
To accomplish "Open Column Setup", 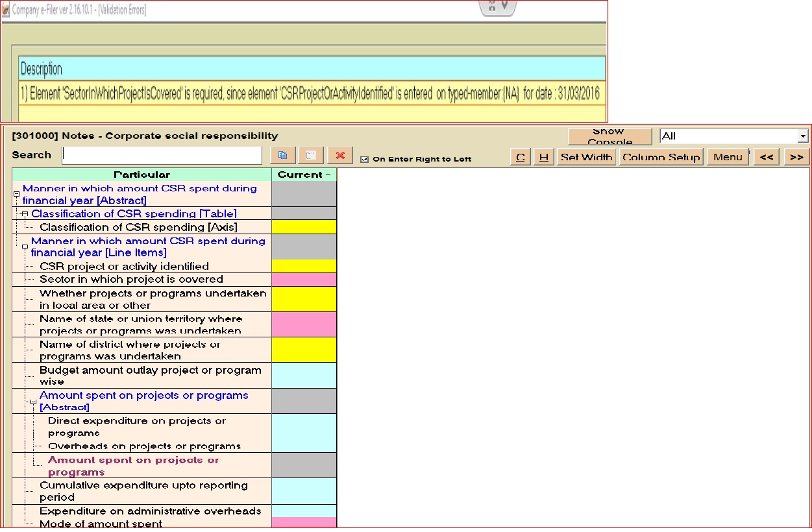I will (x=661, y=157).
